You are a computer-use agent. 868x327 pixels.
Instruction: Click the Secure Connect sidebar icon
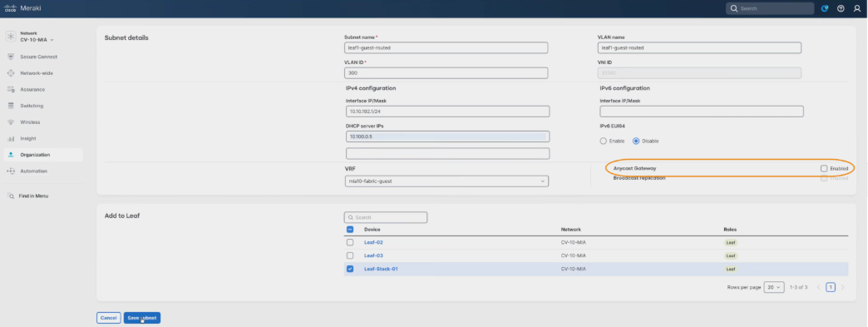[x=11, y=57]
